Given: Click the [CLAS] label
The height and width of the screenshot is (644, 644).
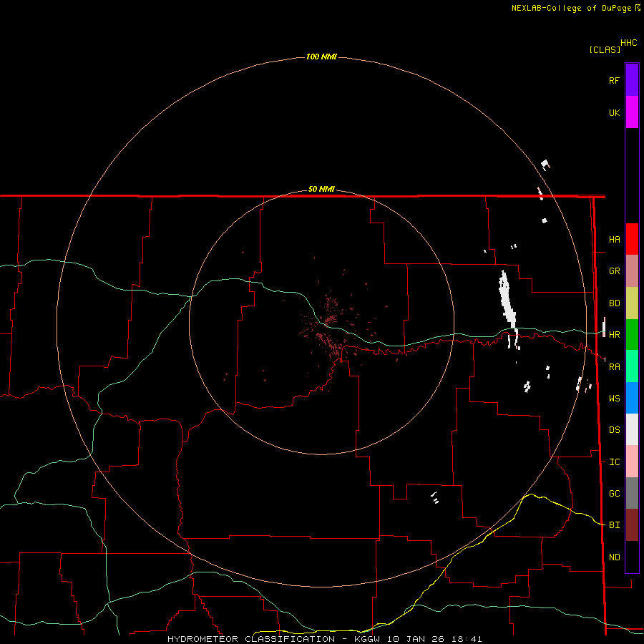Looking at the screenshot, I should [605, 49].
